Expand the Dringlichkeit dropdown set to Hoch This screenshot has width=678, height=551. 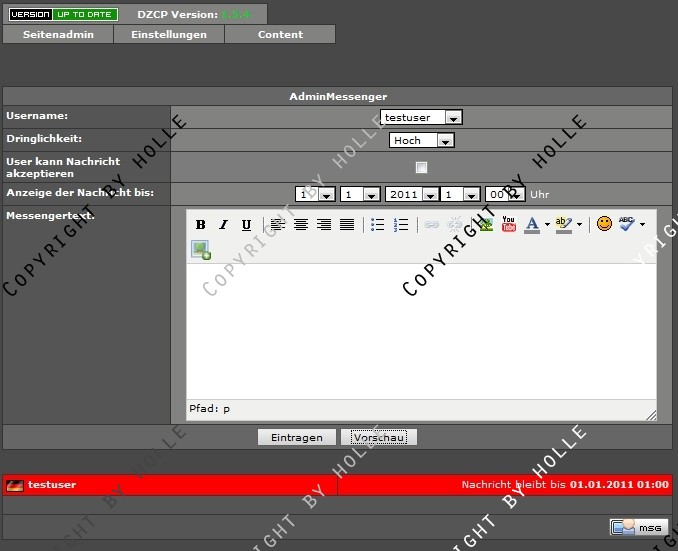(421, 141)
